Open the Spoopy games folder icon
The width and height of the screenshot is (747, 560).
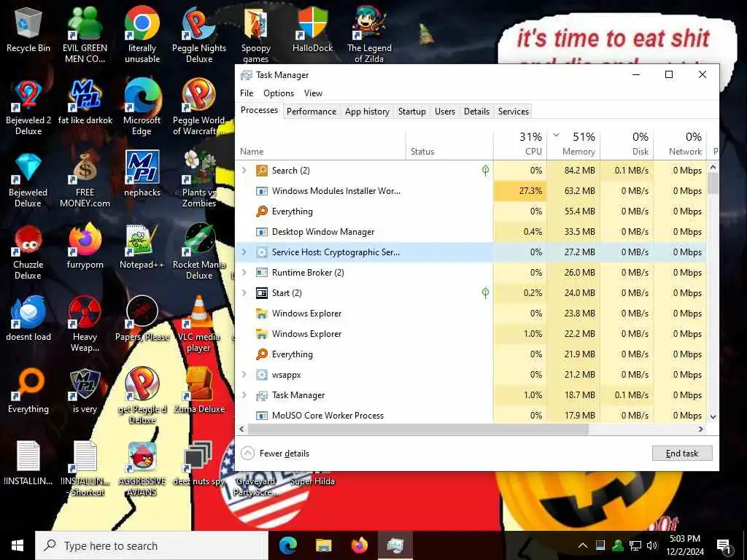[256, 36]
